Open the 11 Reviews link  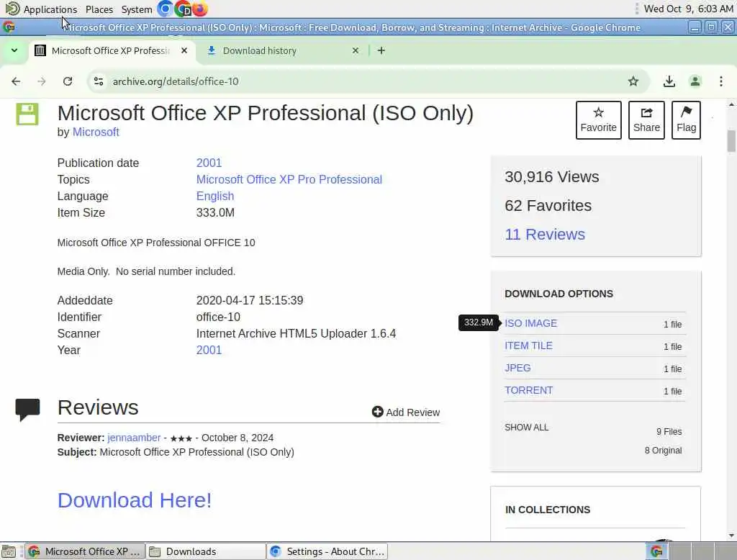[545, 234]
